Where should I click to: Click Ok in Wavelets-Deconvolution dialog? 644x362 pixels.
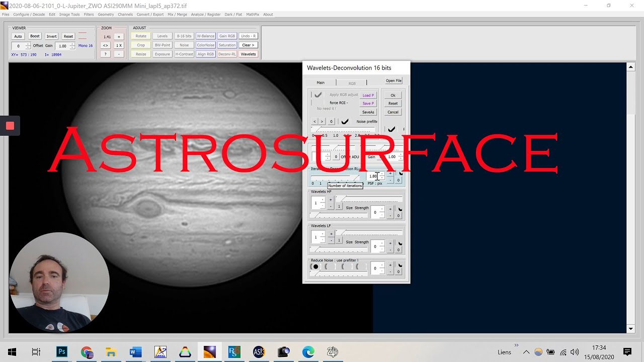[x=393, y=95]
